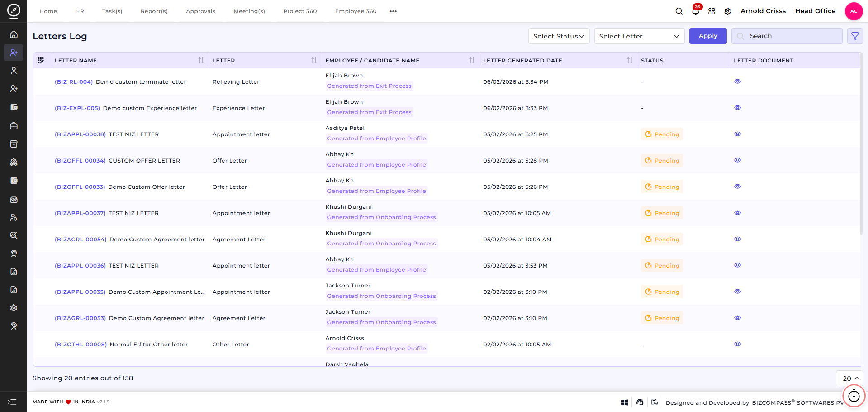Click the Arnold Crisss employee name cell
The height and width of the screenshot is (412, 868).
pyautogui.click(x=345, y=338)
